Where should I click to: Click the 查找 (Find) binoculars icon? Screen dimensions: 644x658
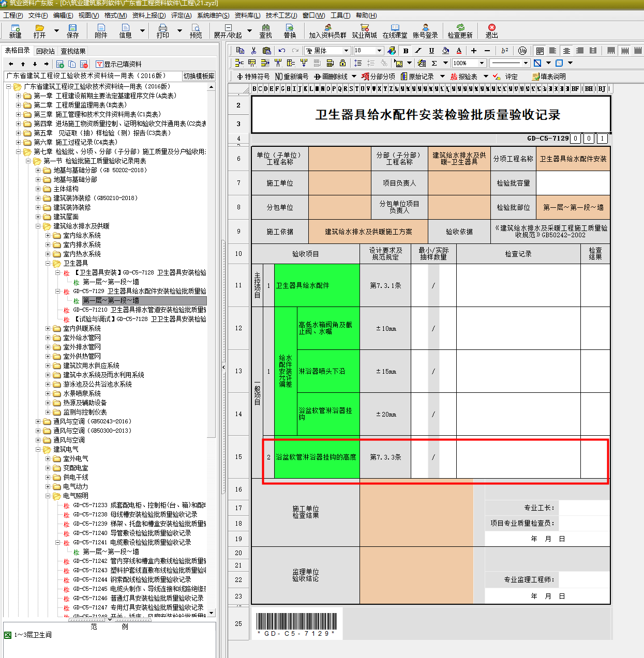(x=265, y=31)
